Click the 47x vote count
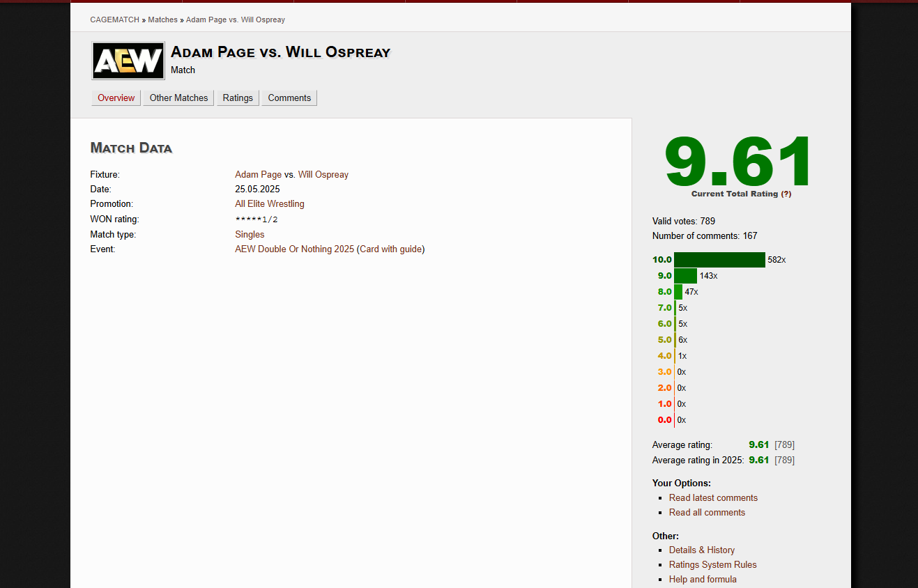This screenshot has width=918, height=588. tap(691, 292)
